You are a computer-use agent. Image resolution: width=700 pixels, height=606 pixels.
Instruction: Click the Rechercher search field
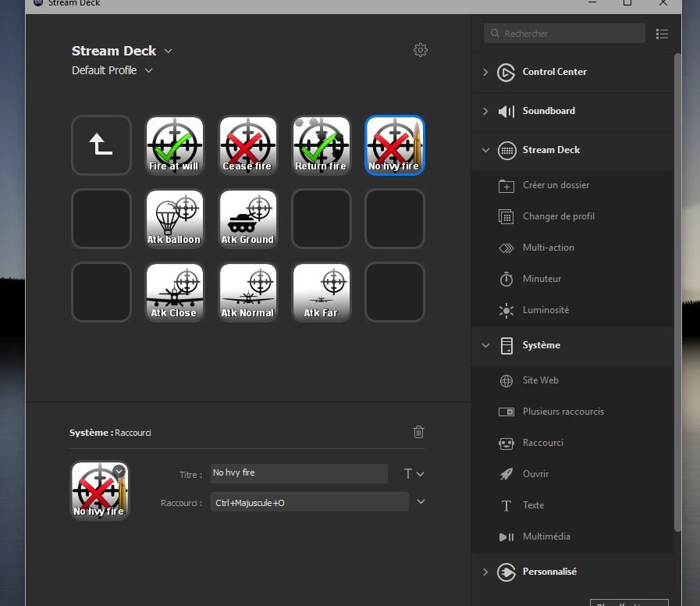tap(564, 34)
